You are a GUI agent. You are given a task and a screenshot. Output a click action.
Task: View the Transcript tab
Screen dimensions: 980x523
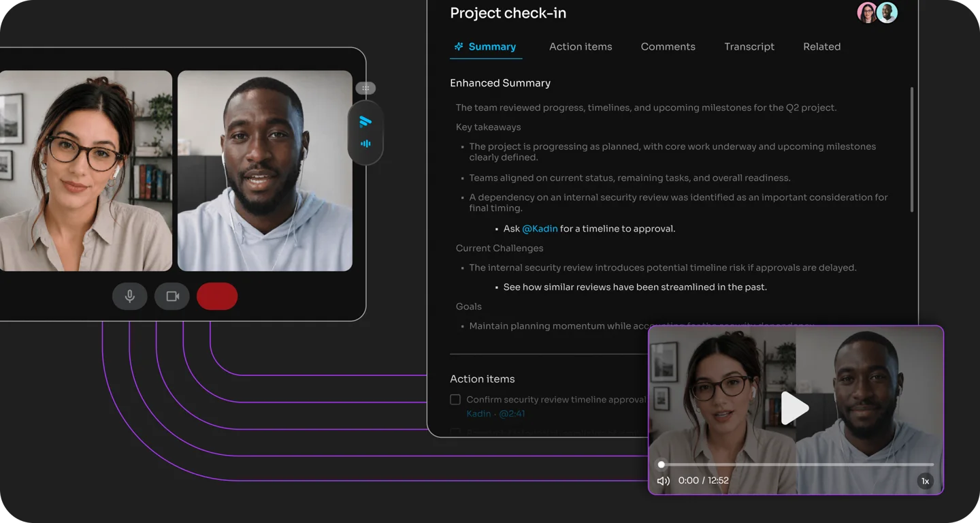749,47
